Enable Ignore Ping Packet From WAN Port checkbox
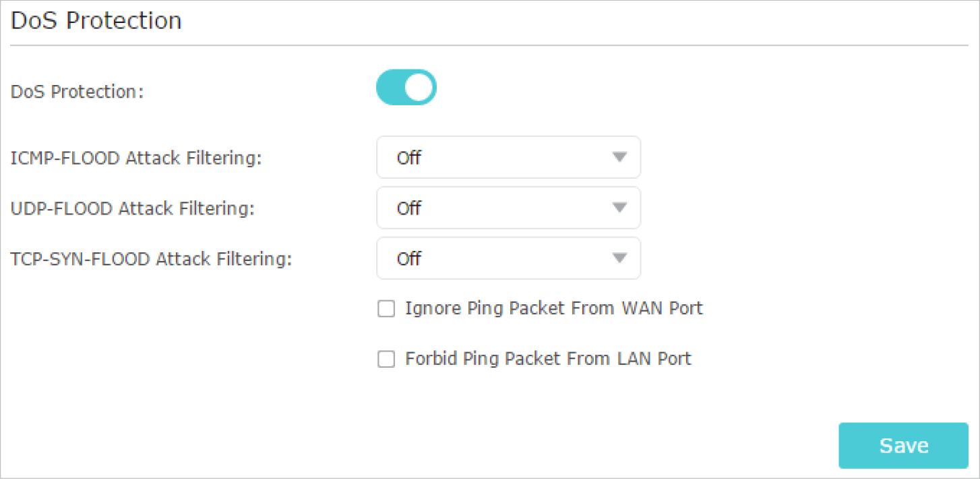The width and height of the screenshot is (980, 479). coord(386,309)
